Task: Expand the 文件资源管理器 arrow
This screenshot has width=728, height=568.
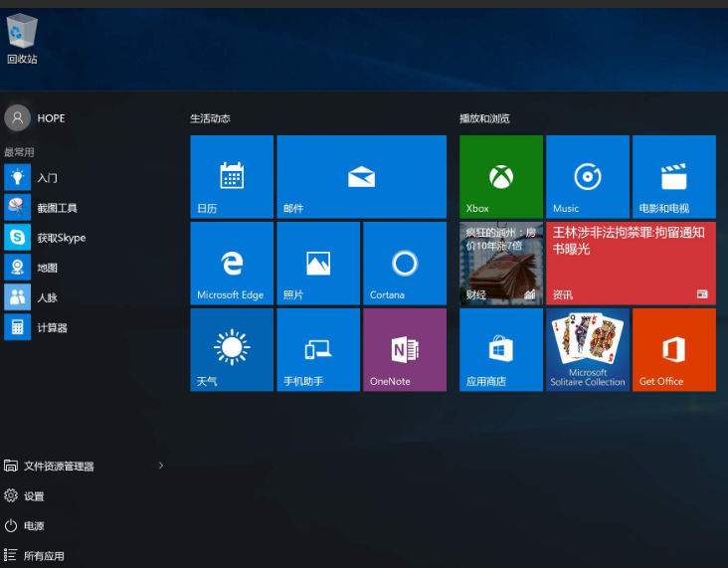Action: click(x=161, y=466)
